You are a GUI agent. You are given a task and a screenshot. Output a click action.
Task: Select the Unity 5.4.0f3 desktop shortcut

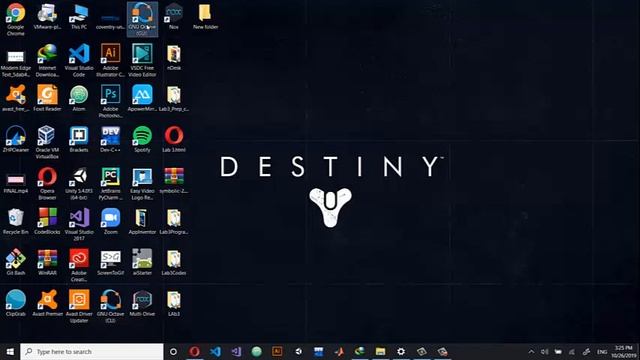[x=79, y=183]
